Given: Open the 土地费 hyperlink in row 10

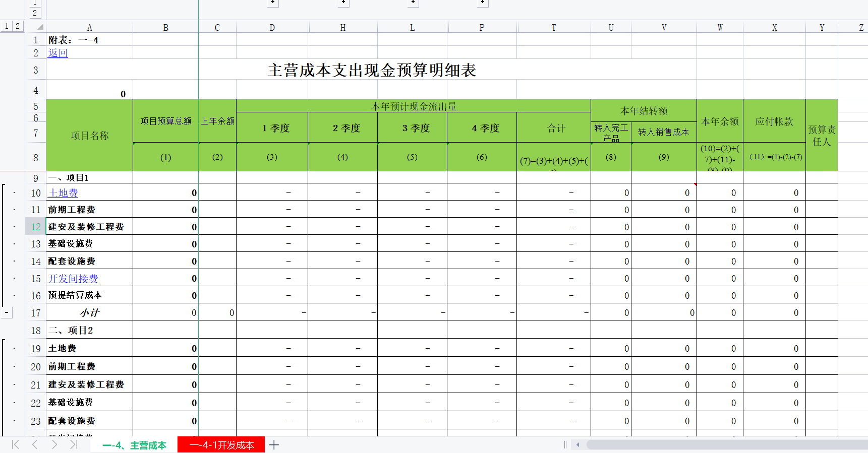Looking at the screenshot, I should (63, 193).
